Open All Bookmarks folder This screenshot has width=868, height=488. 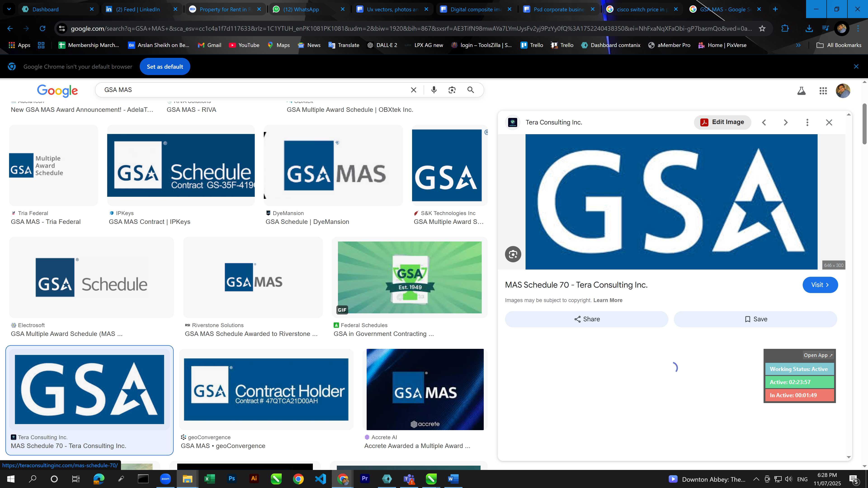click(839, 45)
